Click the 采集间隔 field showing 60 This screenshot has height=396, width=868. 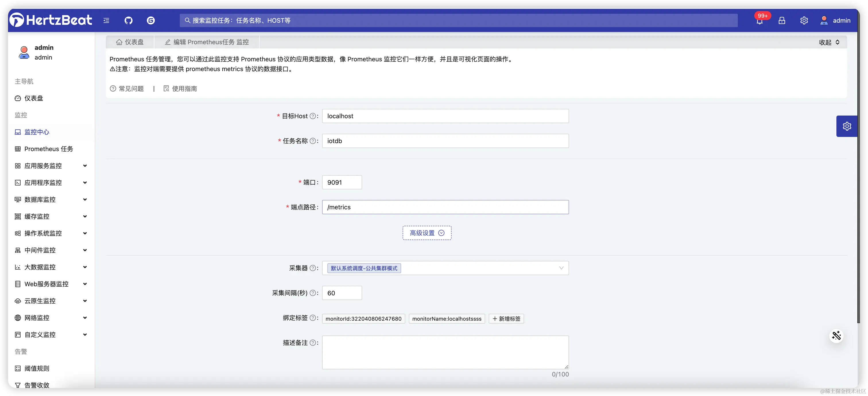(342, 293)
